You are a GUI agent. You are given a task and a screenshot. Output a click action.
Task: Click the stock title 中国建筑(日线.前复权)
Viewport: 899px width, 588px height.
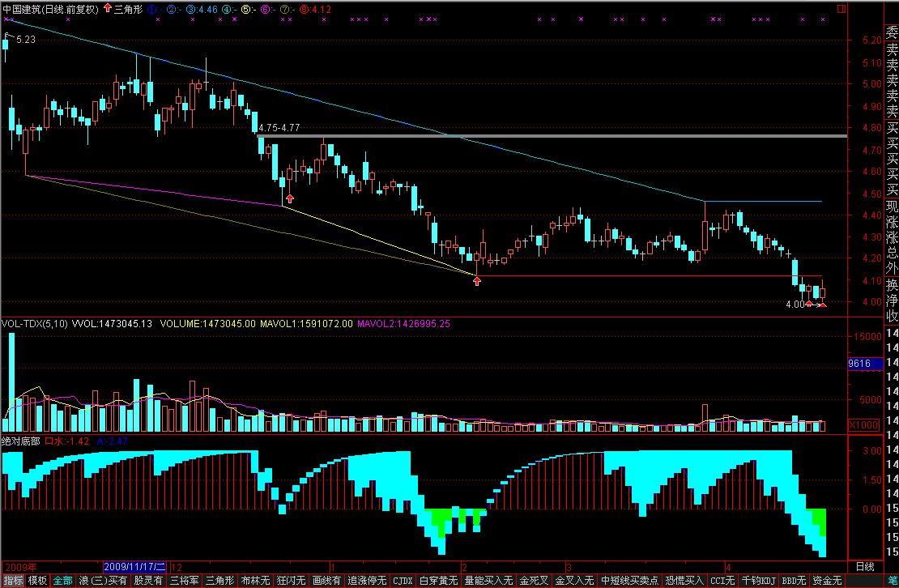tap(50, 9)
